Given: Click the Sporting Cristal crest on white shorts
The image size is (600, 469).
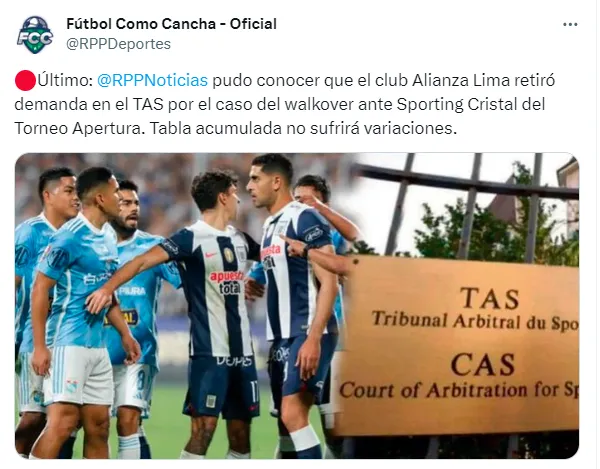Looking at the screenshot, I should [x=71, y=386].
